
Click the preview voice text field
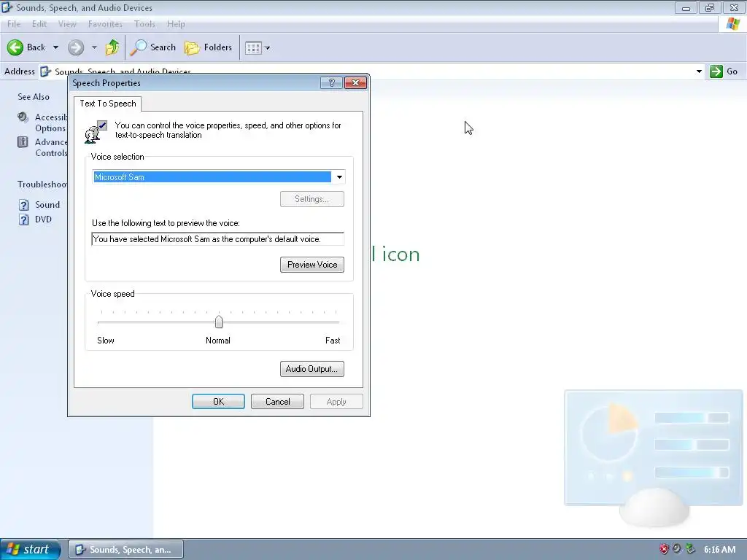pos(217,239)
